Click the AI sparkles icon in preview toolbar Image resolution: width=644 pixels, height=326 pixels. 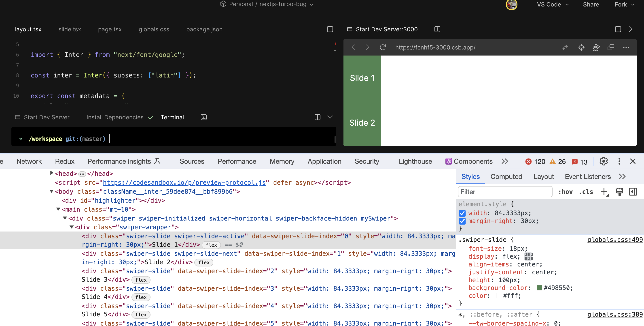565,47
